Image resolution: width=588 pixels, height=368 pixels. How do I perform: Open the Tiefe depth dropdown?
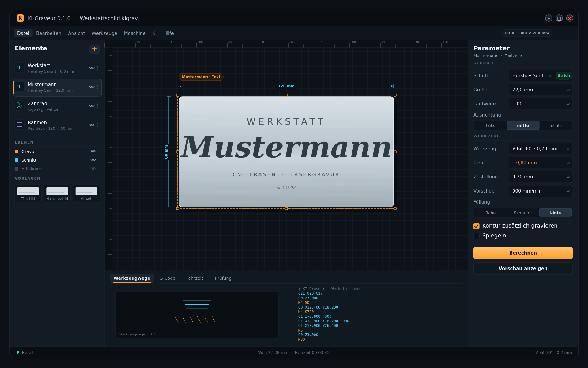click(541, 163)
